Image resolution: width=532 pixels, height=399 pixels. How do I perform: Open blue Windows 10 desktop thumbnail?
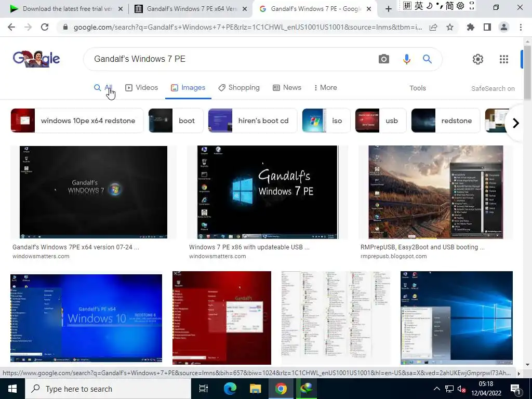(457, 318)
